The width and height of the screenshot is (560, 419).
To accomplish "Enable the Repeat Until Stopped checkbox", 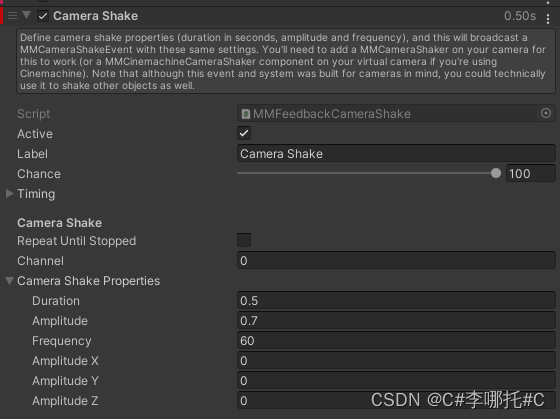I will click(244, 240).
